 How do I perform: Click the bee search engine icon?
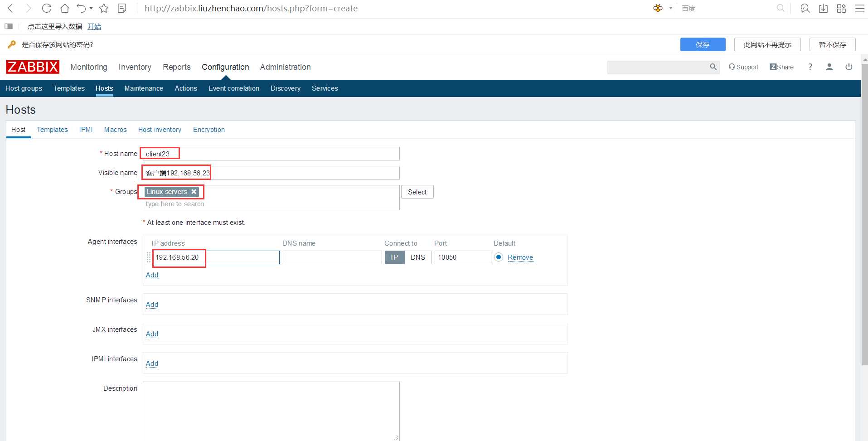coord(658,8)
